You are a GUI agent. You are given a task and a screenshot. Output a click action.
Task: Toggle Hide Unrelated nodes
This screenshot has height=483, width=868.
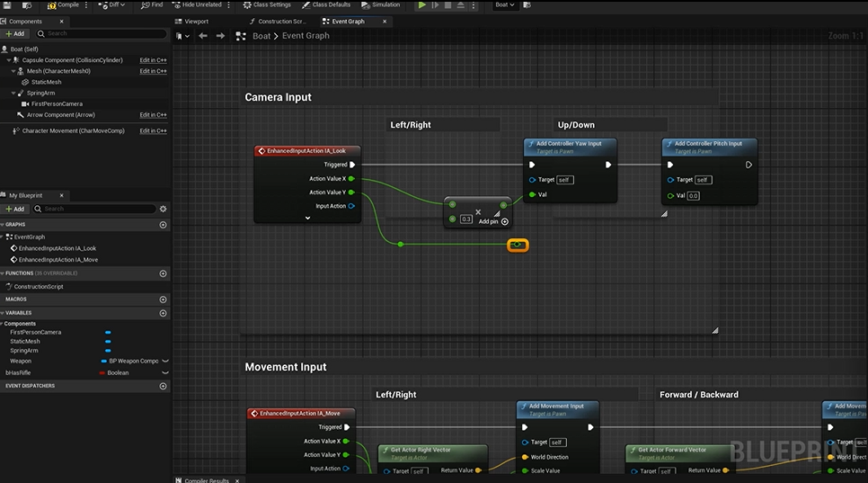(196, 4)
